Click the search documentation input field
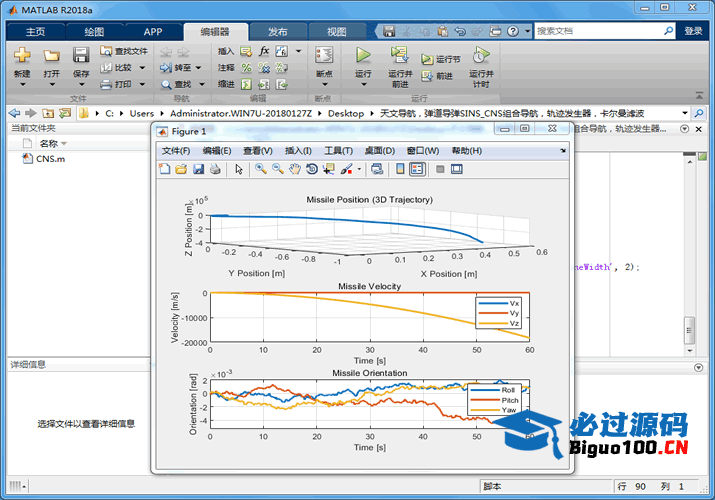This screenshot has height=500, width=715. click(599, 31)
